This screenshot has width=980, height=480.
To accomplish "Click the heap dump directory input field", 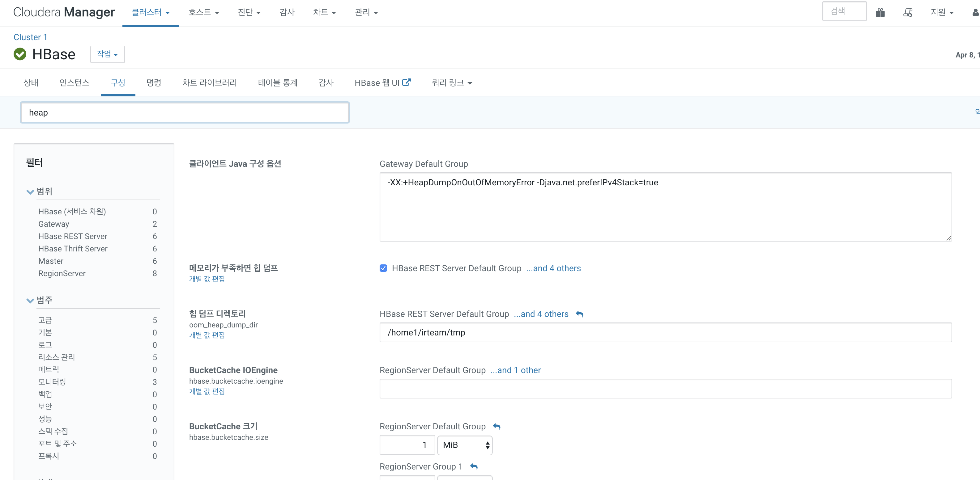I will coord(665,333).
